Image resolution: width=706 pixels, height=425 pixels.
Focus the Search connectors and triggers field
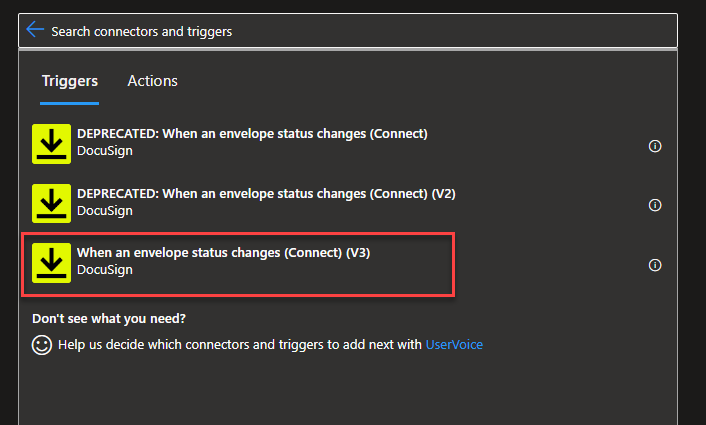click(350, 31)
